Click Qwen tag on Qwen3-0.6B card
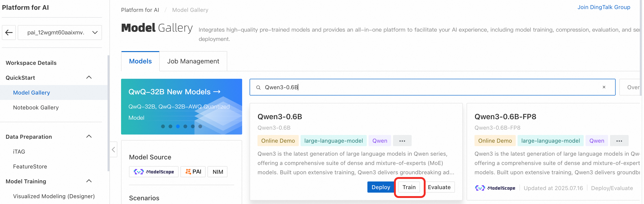 (x=380, y=141)
